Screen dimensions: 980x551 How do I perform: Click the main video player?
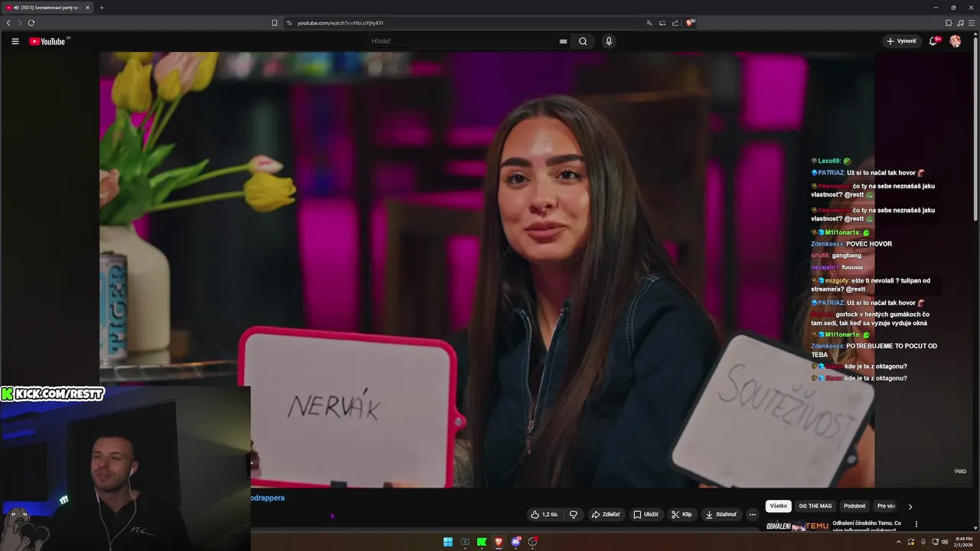487,269
